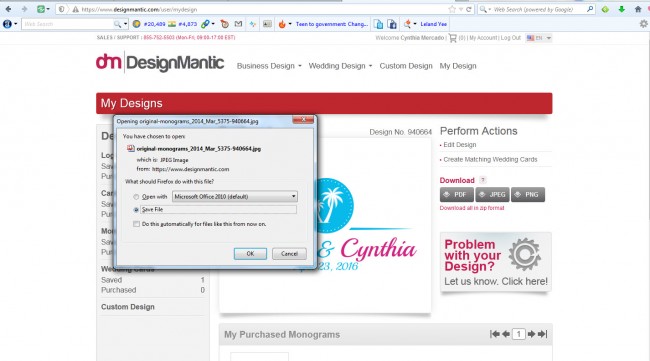
Task: Reload the page with refresh icon
Action: [x=468, y=9]
